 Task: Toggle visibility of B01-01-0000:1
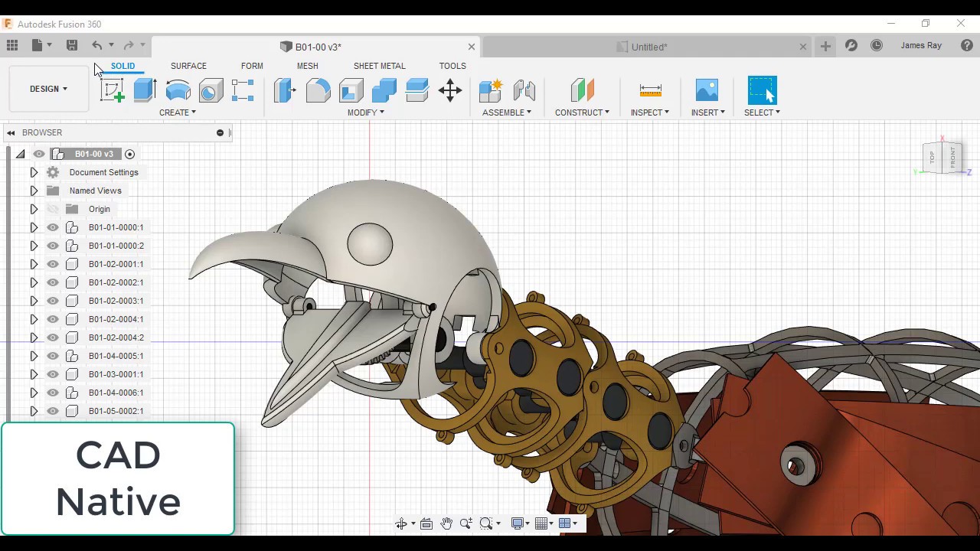click(53, 227)
